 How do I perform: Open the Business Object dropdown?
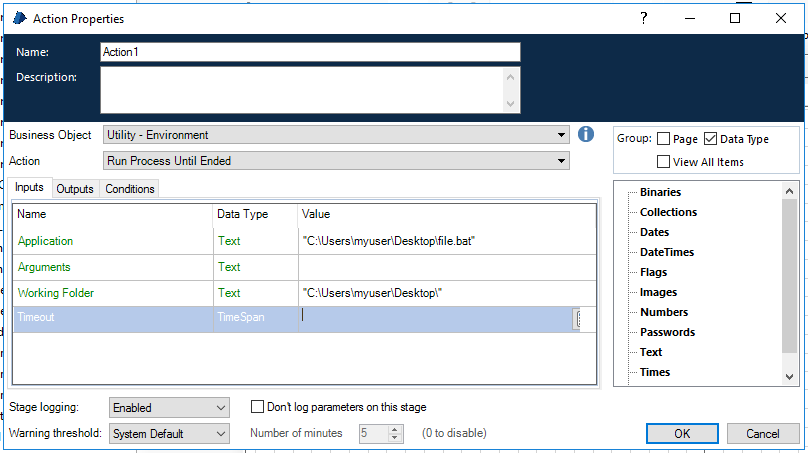pyautogui.click(x=336, y=135)
